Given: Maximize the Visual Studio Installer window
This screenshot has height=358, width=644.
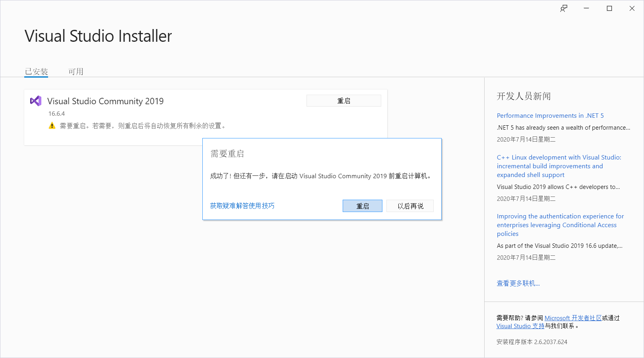Looking at the screenshot, I should coord(609,8).
